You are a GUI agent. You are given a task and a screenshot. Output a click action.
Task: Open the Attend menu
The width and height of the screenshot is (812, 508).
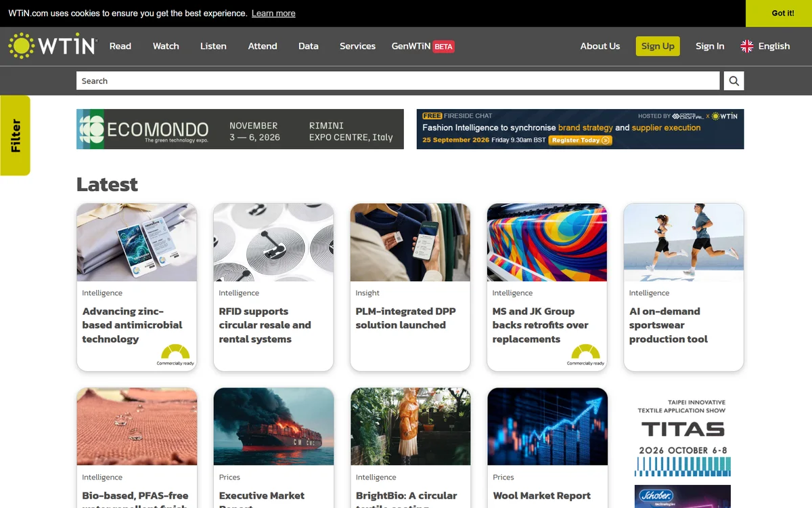click(x=263, y=46)
